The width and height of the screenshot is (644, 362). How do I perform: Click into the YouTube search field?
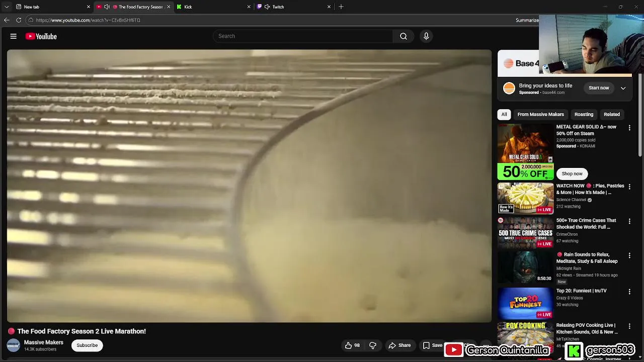(x=303, y=36)
